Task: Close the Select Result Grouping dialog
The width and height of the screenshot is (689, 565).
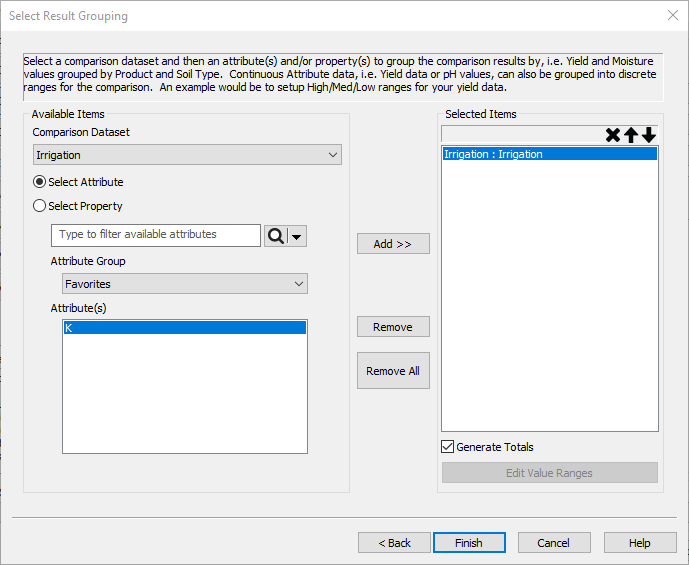Action: [673, 15]
